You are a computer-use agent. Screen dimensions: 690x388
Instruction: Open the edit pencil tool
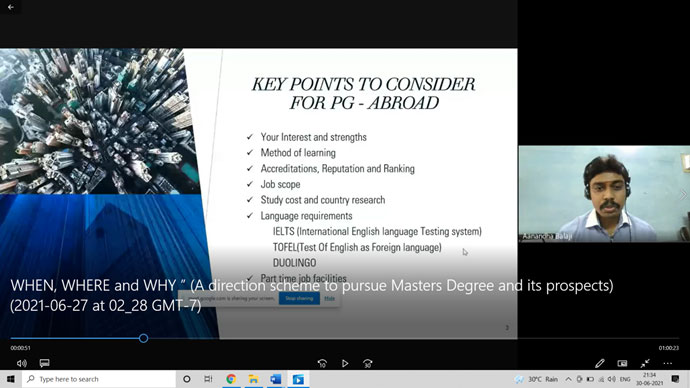599,363
